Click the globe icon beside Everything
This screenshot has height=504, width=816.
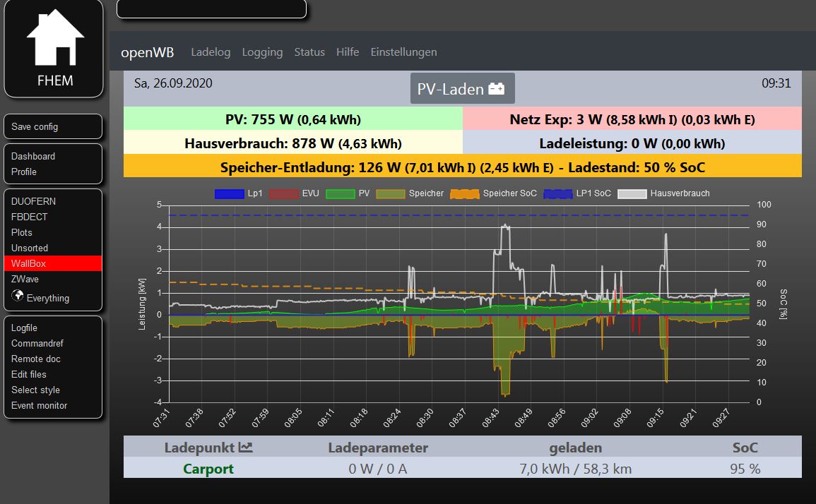(x=18, y=297)
